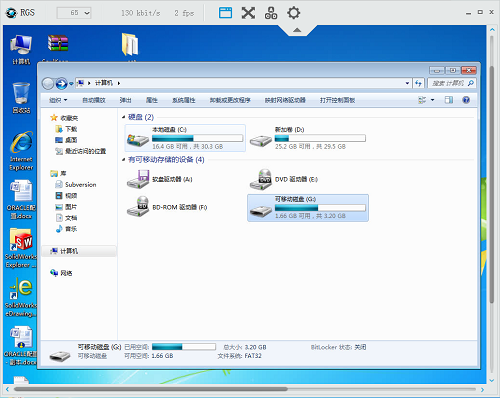Click the RGS windowed mode icon
This screenshot has width=500, height=398.
click(225, 13)
